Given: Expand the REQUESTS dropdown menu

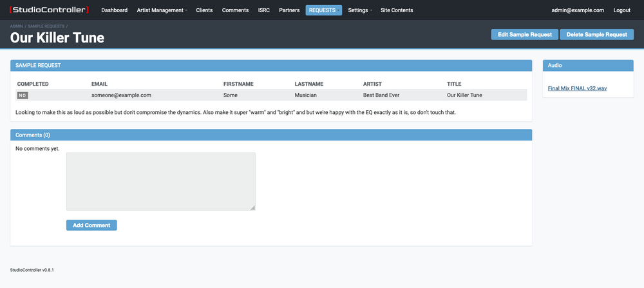Looking at the screenshot, I should coord(323,10).
